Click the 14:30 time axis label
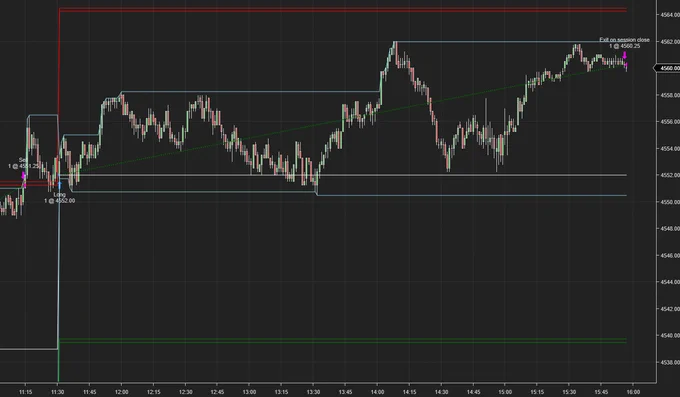 click(441, 392)
